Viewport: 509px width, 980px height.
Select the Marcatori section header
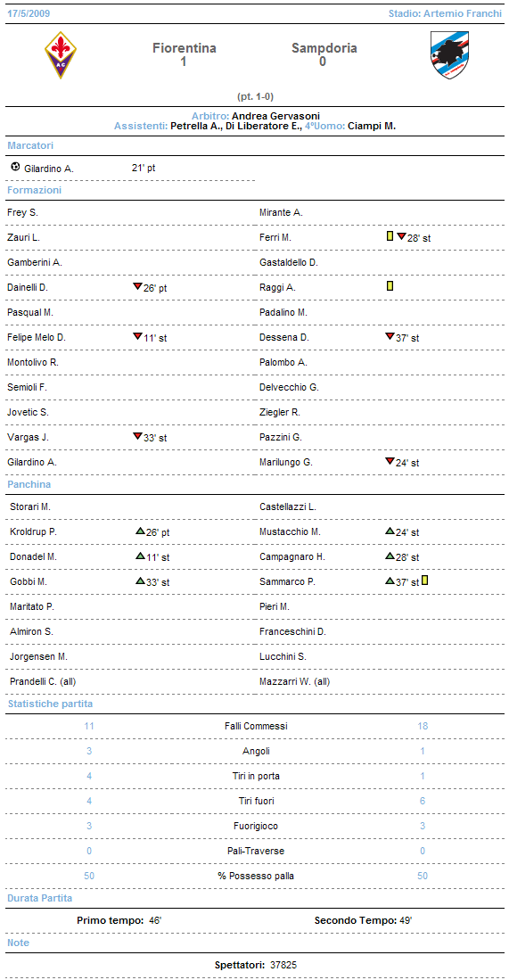[30, 145]
